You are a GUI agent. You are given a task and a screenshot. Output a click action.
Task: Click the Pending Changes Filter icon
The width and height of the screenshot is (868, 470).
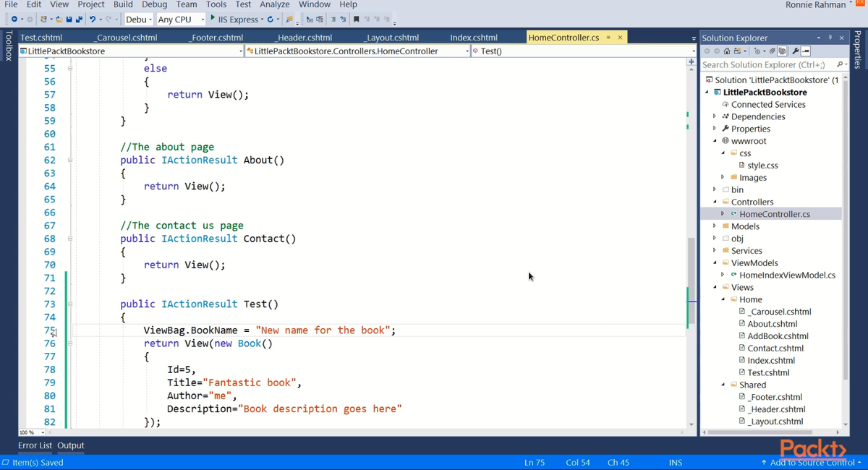757,51
